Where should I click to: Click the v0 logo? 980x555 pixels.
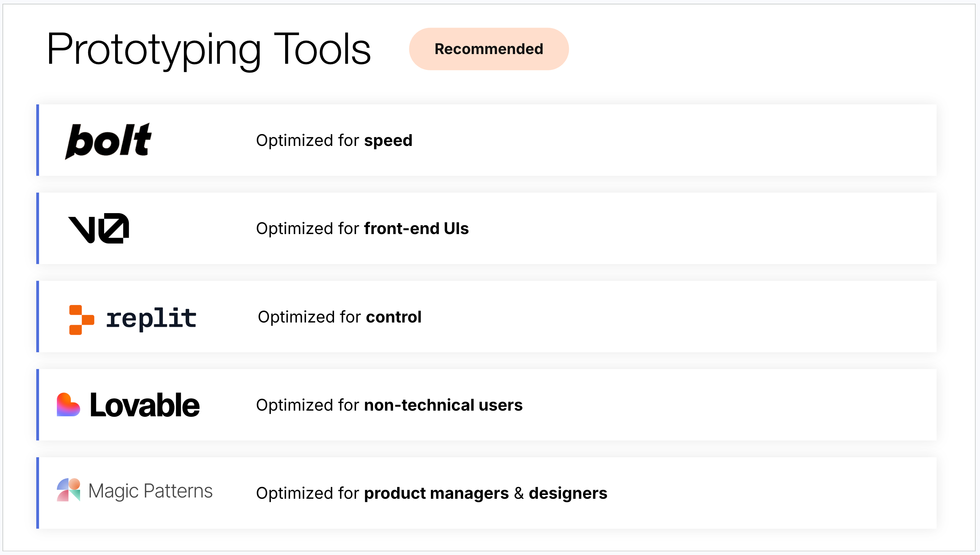click(99, 228)
